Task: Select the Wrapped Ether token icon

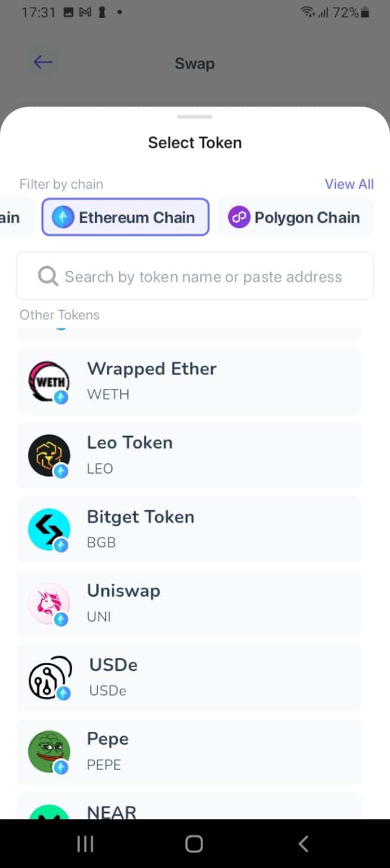Action: click(49, 380)
